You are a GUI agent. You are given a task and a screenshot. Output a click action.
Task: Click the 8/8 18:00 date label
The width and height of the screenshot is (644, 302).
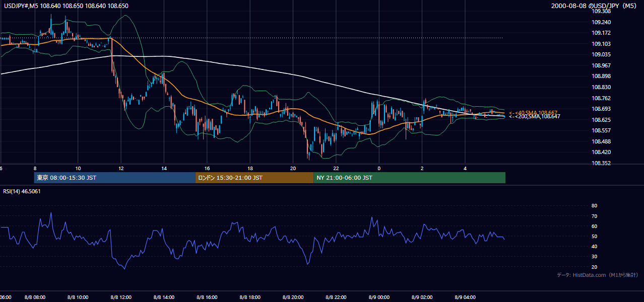coord(250,297)
